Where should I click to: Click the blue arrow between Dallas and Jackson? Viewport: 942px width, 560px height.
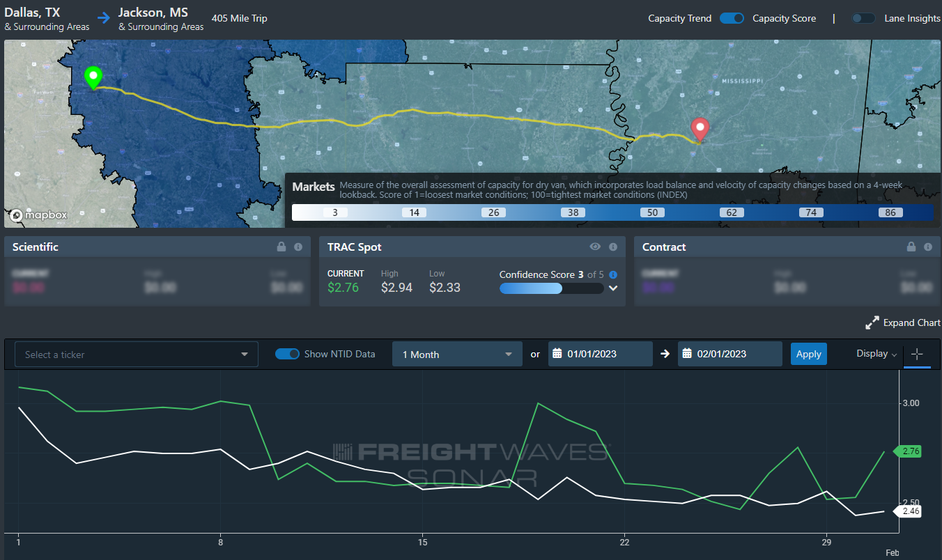[x=104, y=19]
